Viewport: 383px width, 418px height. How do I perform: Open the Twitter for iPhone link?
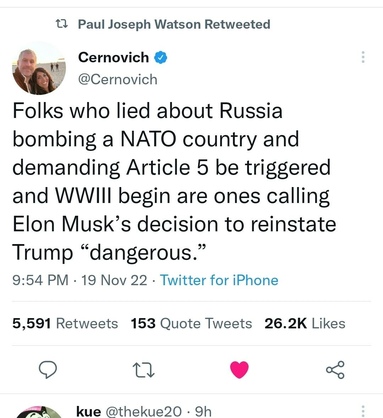tap(219, 280)
